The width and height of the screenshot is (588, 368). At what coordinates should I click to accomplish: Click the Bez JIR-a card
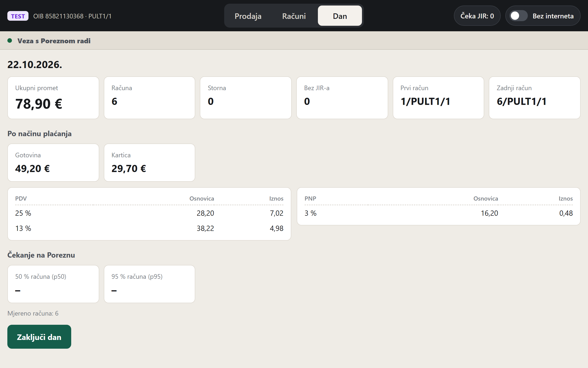tap(342, 98)
